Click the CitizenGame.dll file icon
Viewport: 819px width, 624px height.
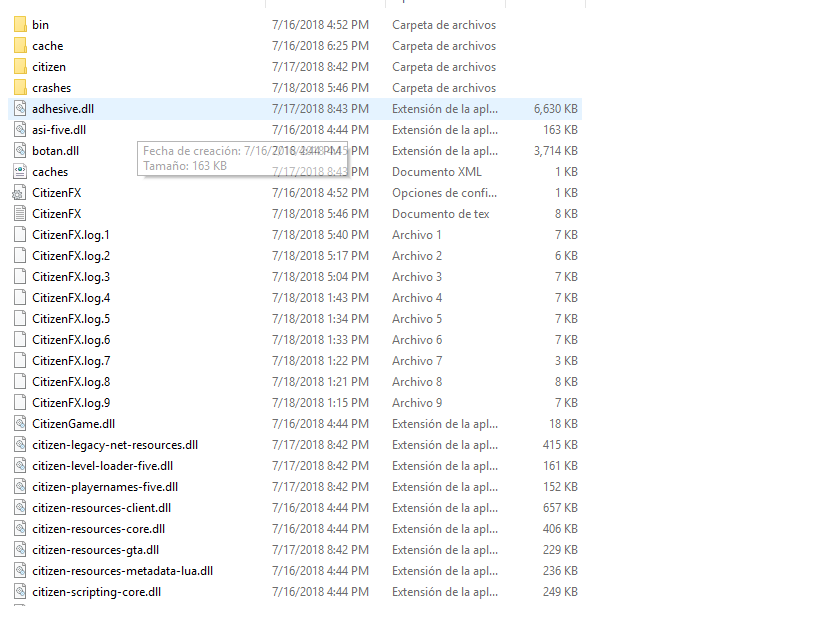(19, 423)
